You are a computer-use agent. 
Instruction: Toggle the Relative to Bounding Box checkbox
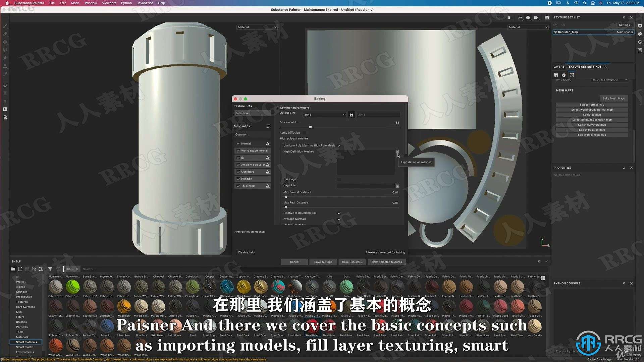tap(339, 213)
